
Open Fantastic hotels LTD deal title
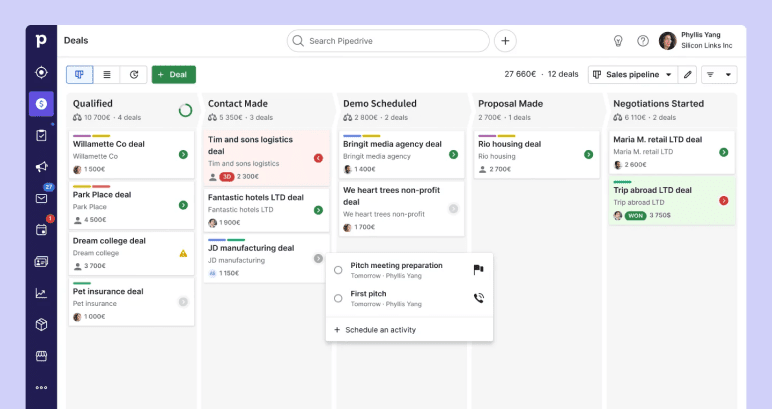(256, 197)
